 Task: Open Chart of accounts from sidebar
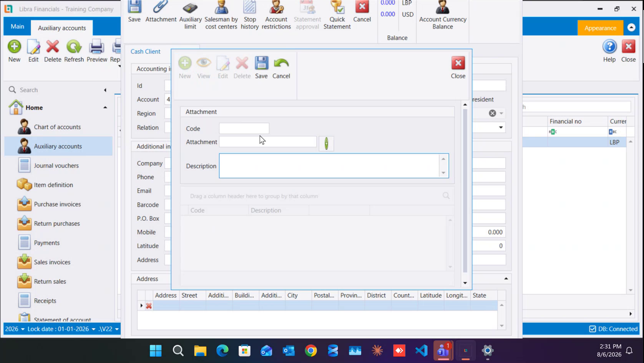[x=58, y=127]
